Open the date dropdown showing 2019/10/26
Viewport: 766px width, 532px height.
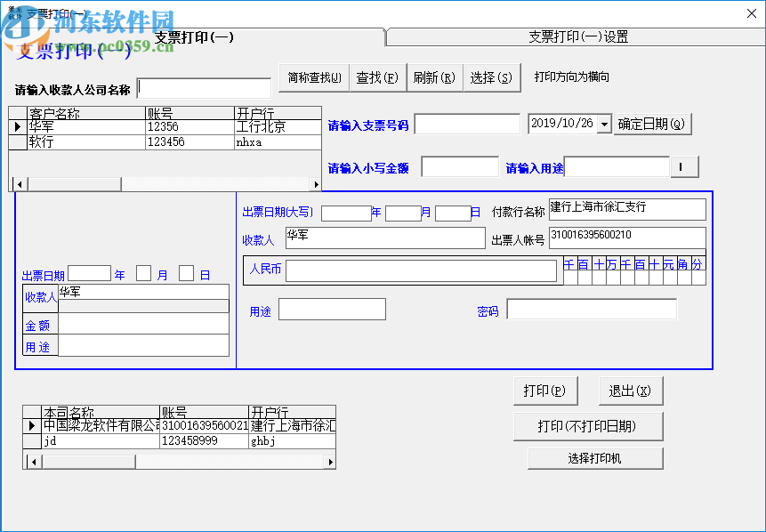pyautogui.click(x=605, y=124)
